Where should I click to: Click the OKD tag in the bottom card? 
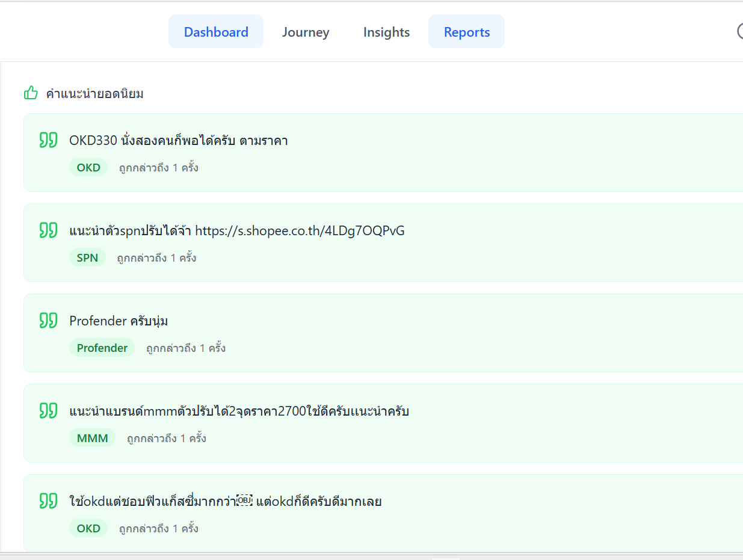point(88,528)
